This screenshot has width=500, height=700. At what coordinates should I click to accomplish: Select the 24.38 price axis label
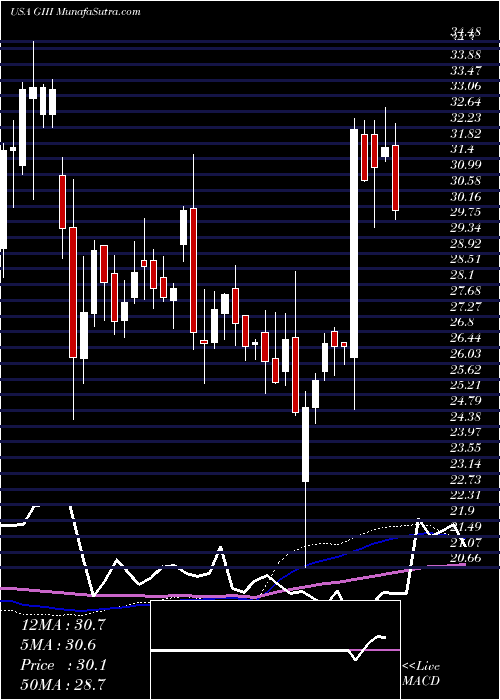pyautogui.click(x=466, y=417)
